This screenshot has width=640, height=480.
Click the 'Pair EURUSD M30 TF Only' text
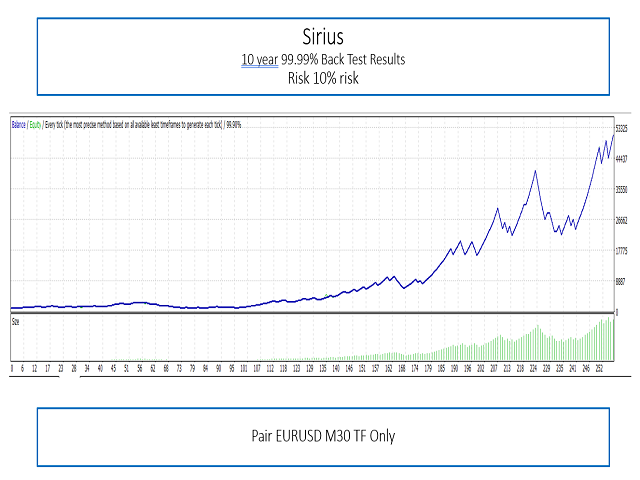320,437
